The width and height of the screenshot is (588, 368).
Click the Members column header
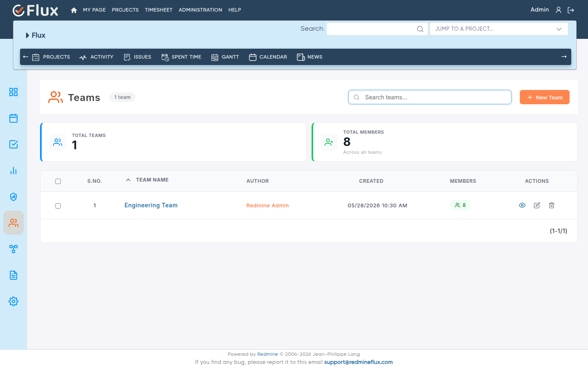(463, 181)
